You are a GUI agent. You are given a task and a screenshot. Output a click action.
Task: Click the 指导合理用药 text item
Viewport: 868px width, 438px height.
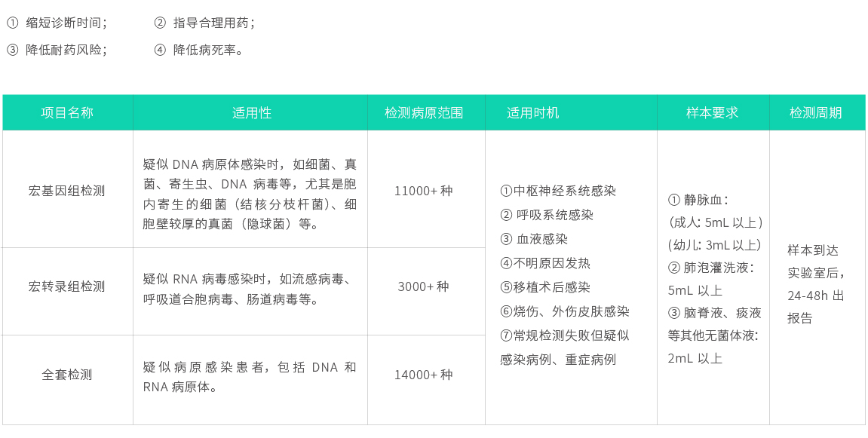click(213, 23)
